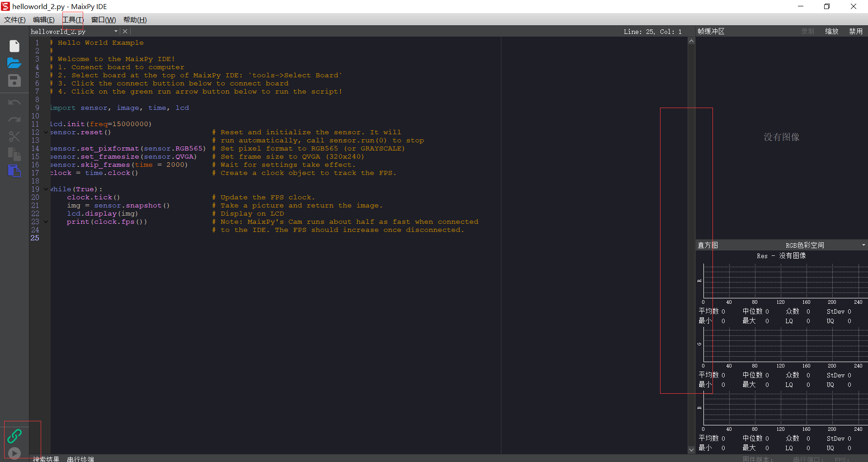Click the 缩放 zoom button
The image size is (868, 462).
pyautogui.click(x=832, y=32)
